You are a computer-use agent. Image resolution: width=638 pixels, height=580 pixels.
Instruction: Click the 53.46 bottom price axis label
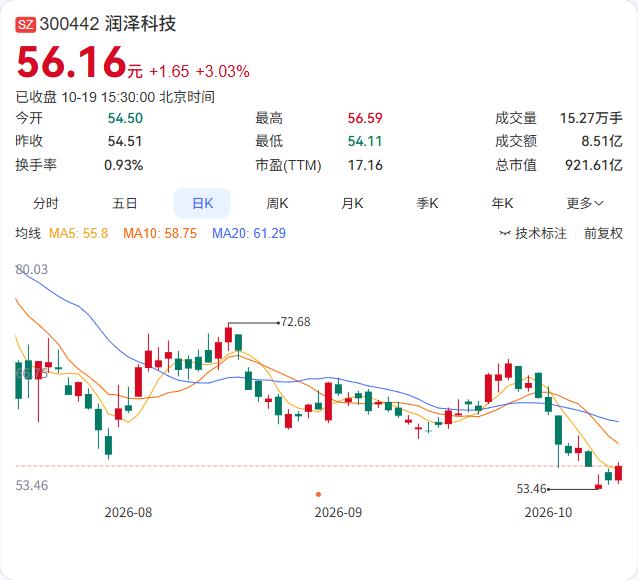[x=32, y=485]
